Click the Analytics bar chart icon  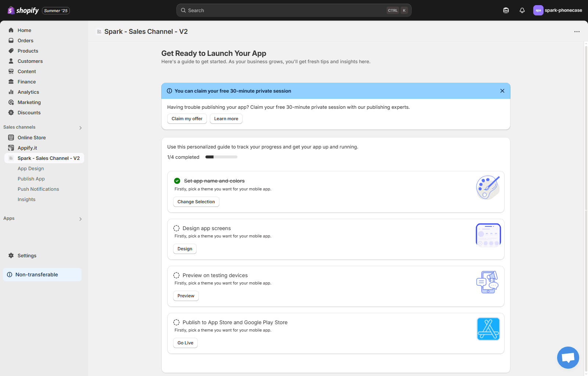coord(11,92)
